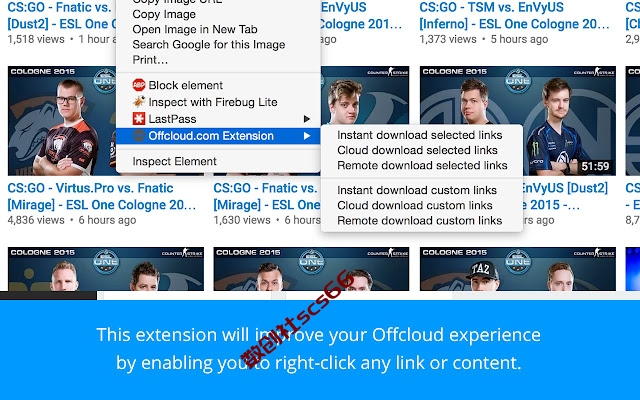Expand the Offcloud.com Extension submenu arrow
The width and height of the screenshot is (640, 400).
click(307, 136)
